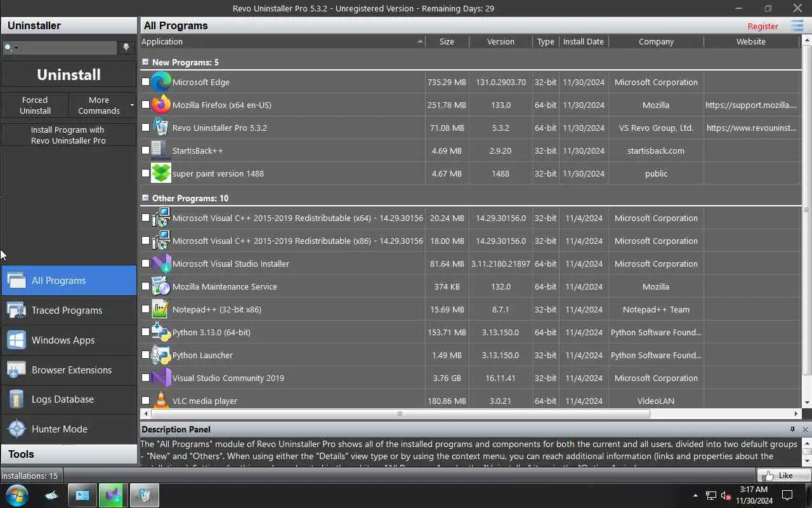Collapse the New Programs group
Image resolution: width=812 pixels, height=508 pixels.
point(145,62)
